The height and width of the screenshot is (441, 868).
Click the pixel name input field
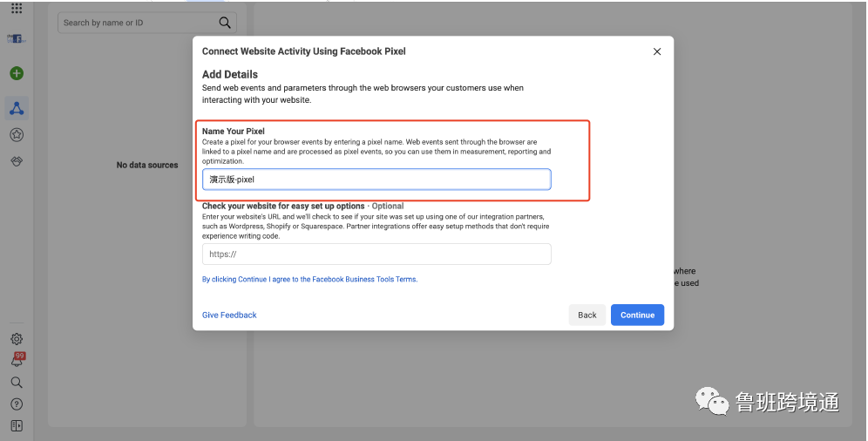376,180
